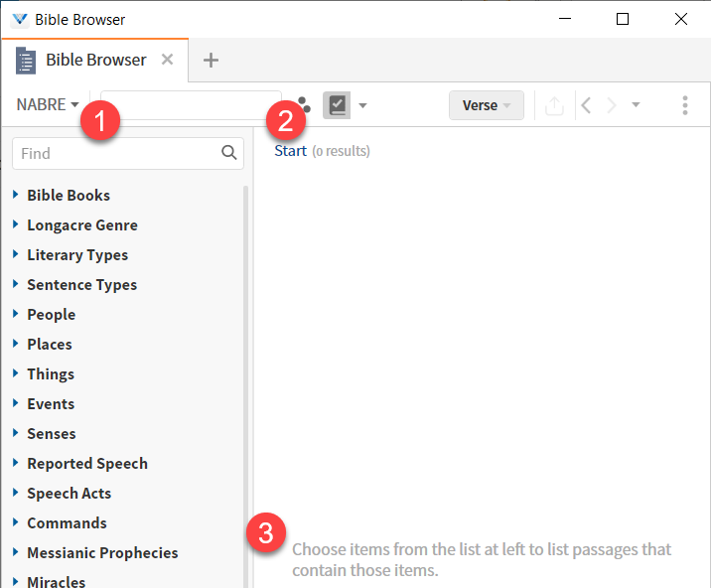The height and width of the screenshot is (588, 711).
Task: Select the Things category
Action: pos(51,374)
